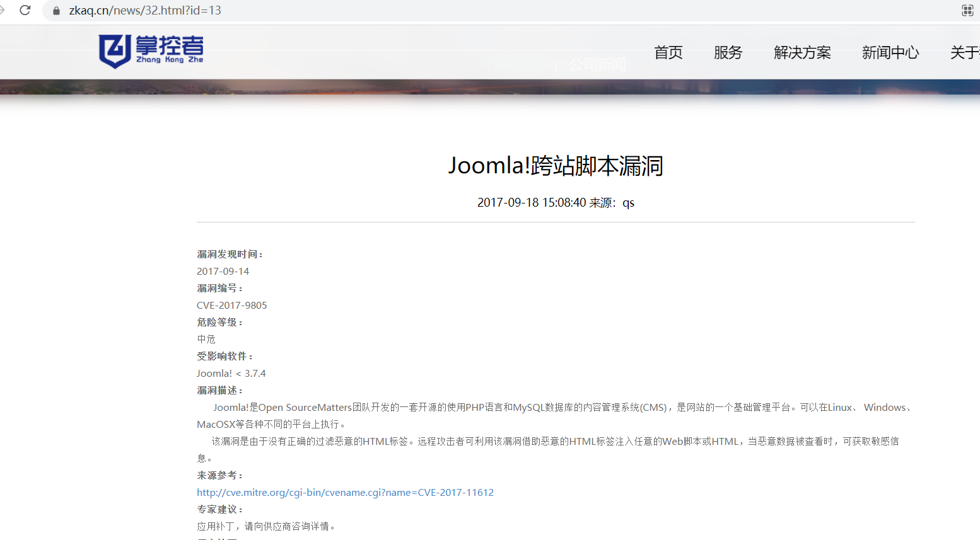Click the padlock site security icon
This screenshot has height=540, width=980.
pyautogui.click(x=56, y=11)
